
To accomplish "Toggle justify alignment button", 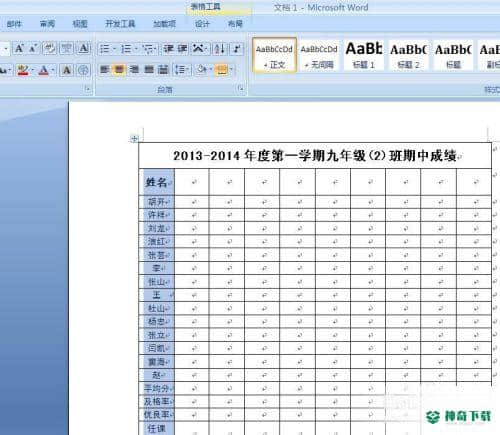I will 149,70.
